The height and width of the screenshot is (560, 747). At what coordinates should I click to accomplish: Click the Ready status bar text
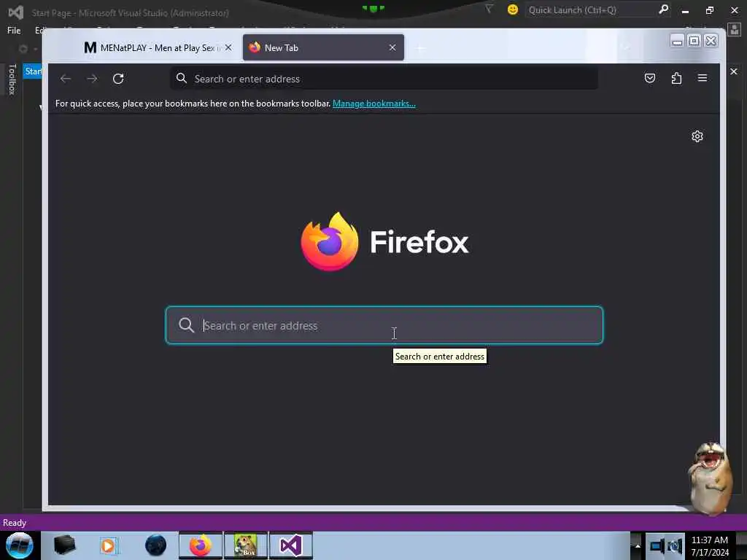coord(15,523)
